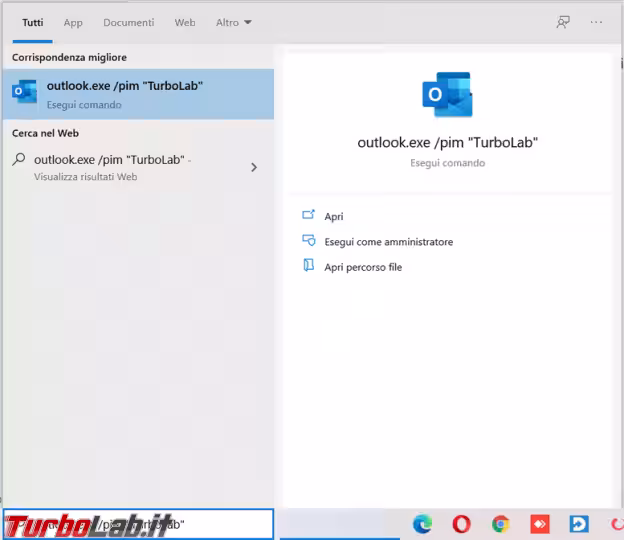Click the magnifier icon beside web result
624x540 pixels.
tap(19, 159)
